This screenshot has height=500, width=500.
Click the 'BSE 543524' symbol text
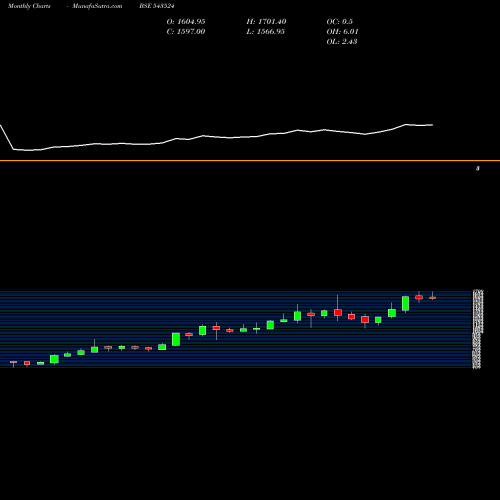[x=157, y=6]
